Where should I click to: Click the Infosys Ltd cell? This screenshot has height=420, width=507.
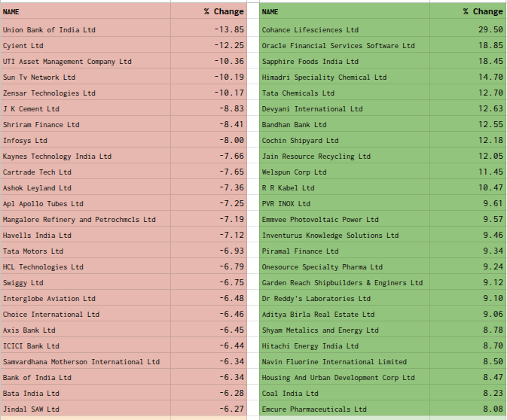[x=85, y=141]
